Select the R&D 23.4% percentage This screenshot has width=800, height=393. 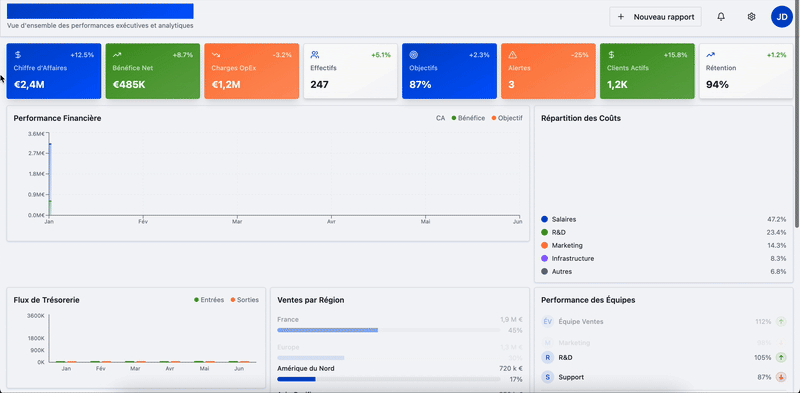coord(777,232)
